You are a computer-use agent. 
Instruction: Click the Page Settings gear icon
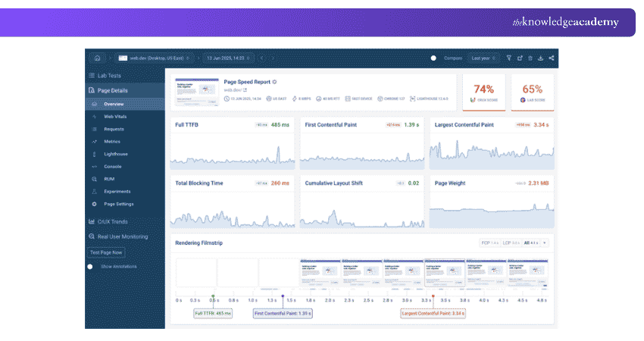click(94, 204)
